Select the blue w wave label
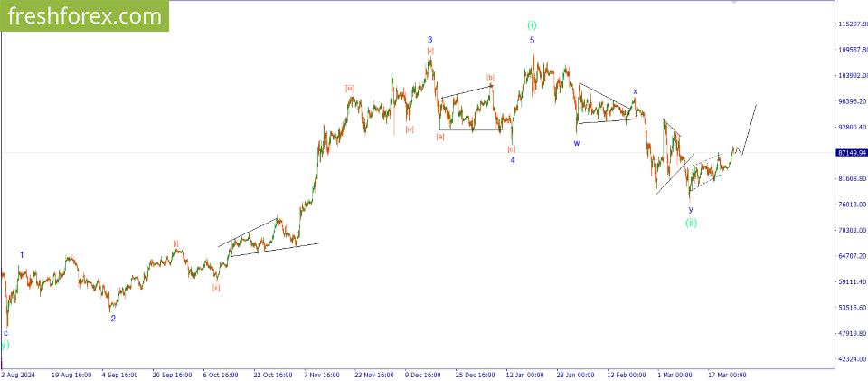 [577, 143]
